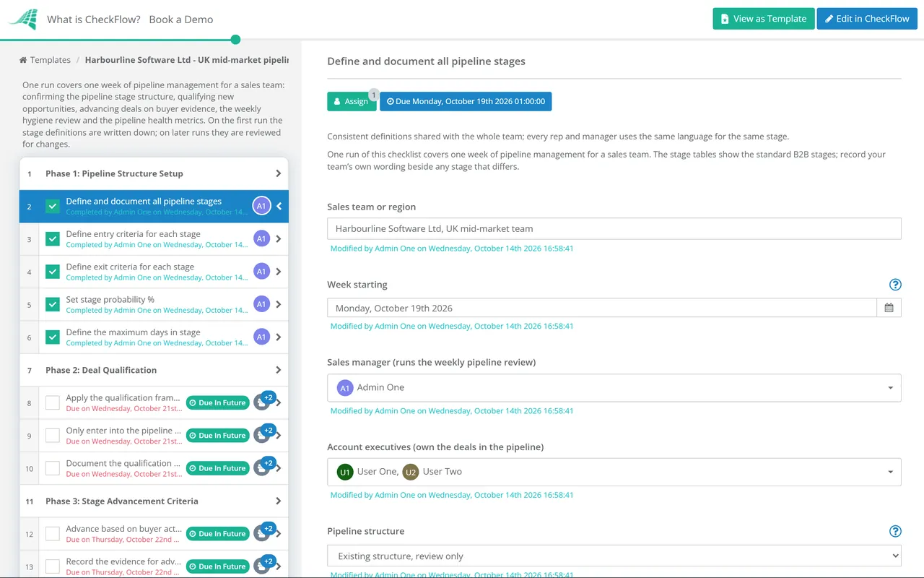
Task: Open Sales manager dropdown
Action: [614, 387]
